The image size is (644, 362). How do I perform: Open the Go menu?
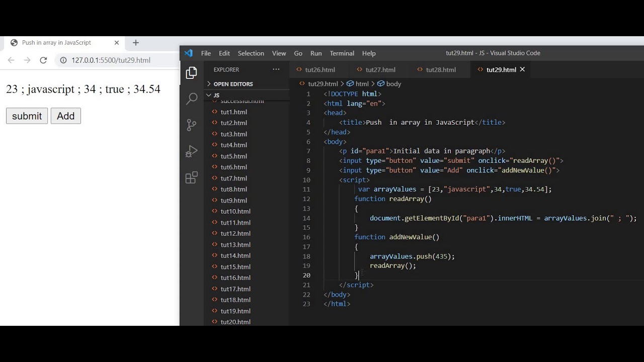(x=298, y=53)
